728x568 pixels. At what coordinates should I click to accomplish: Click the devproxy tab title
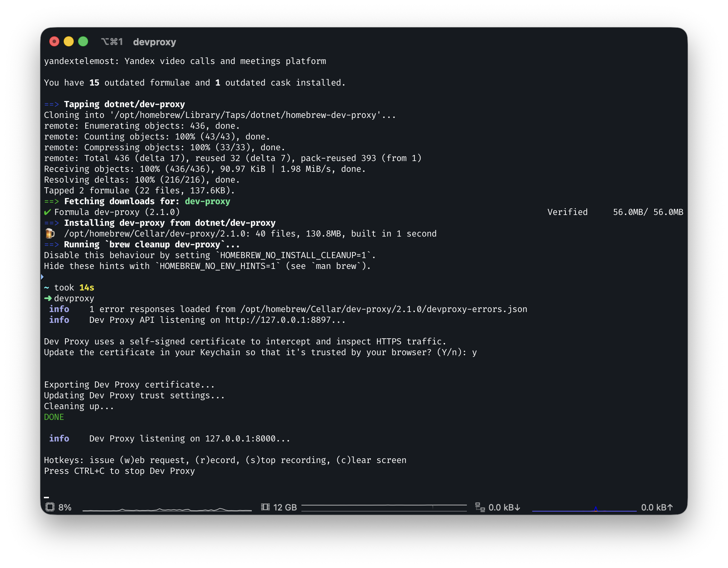pos(154,42)
